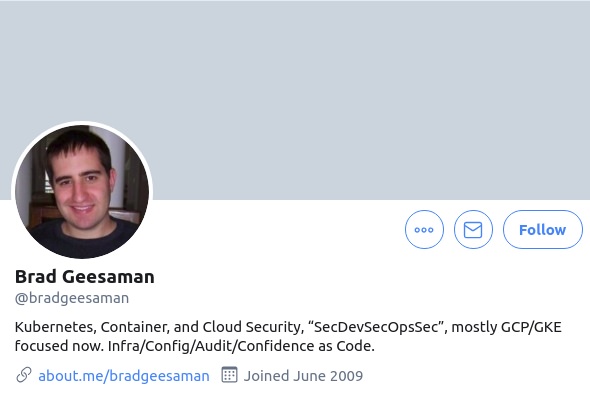
Task: Click the word 'mostly' in the bio
Action: (474, 327)
